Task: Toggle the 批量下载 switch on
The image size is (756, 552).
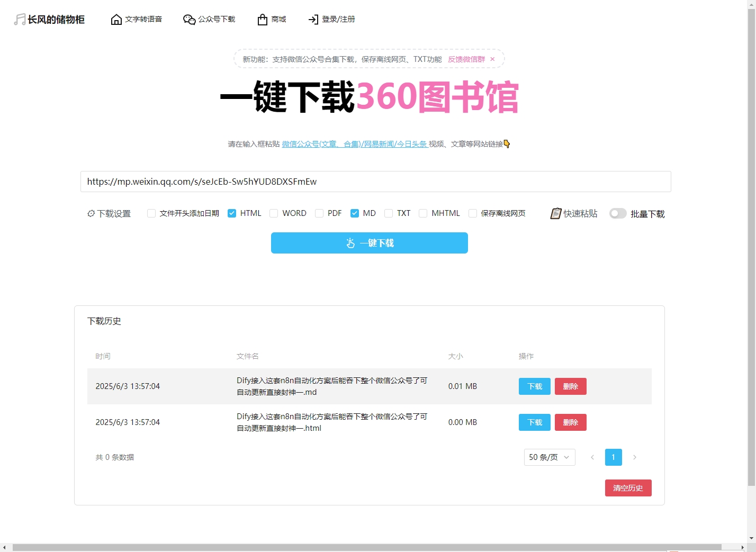Action: (618, 213)
